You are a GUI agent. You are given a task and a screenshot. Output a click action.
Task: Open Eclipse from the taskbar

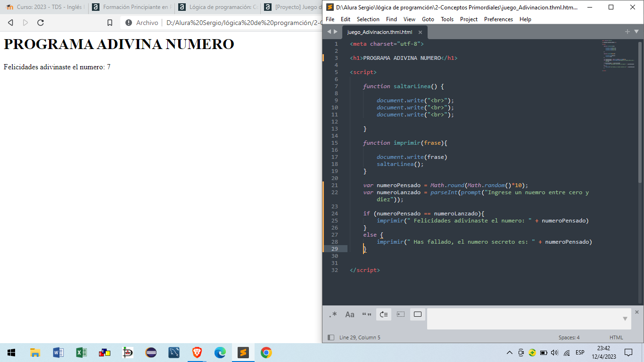[151, 353]
